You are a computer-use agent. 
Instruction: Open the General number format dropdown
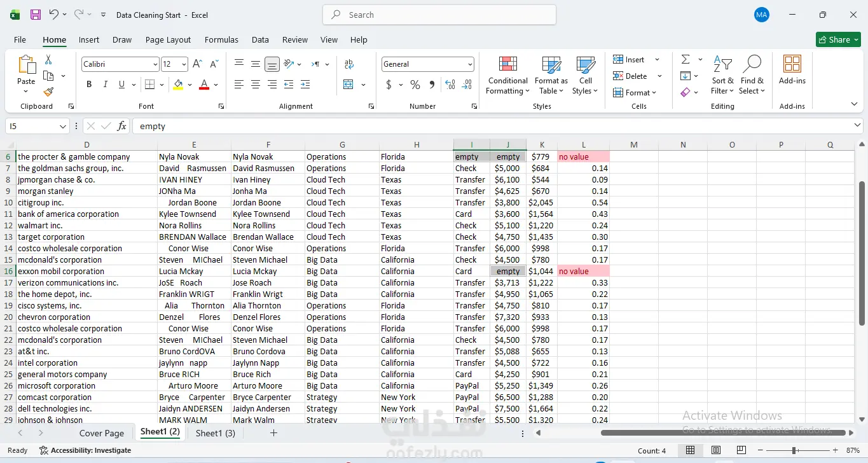(470, 64)
